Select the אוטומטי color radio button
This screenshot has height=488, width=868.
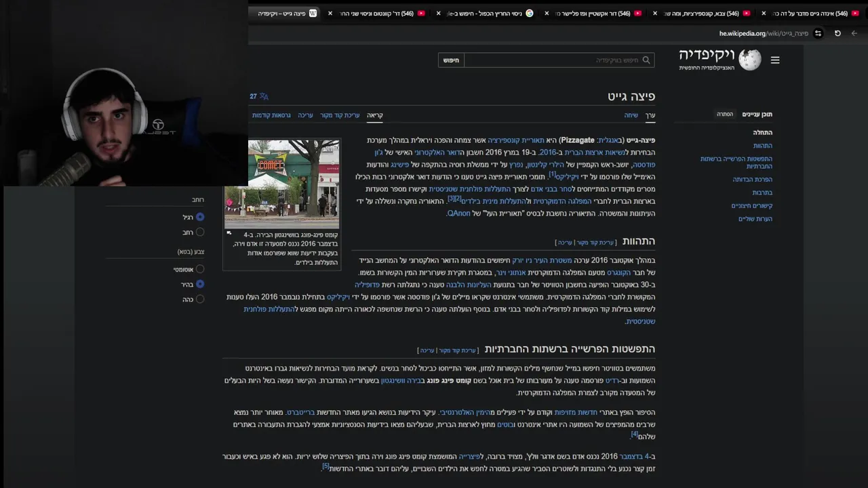200,269
